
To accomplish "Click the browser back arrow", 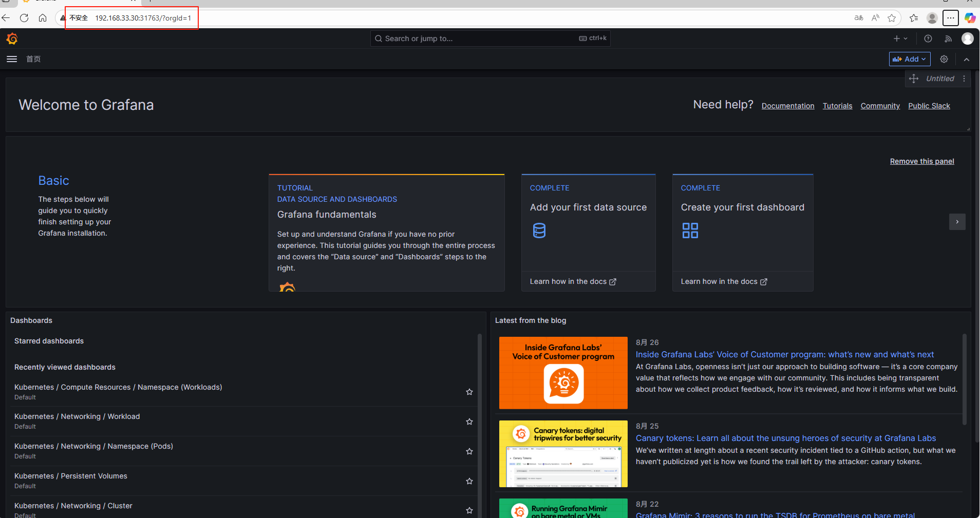I will [x=6, y=18].
